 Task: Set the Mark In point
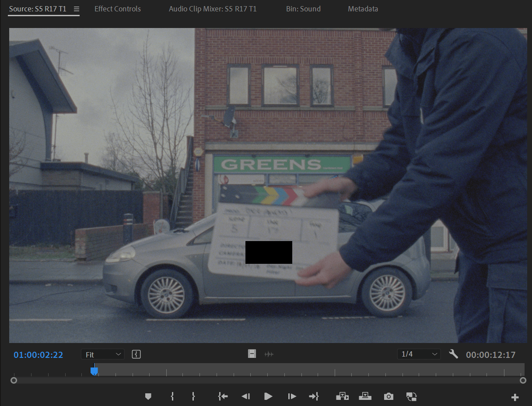(172, 396)
